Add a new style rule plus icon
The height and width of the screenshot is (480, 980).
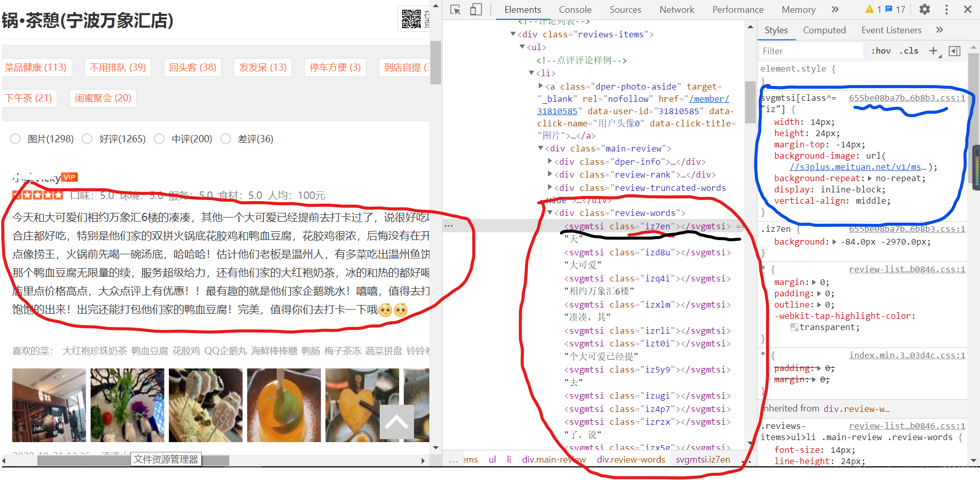click(x=934, y=51)
